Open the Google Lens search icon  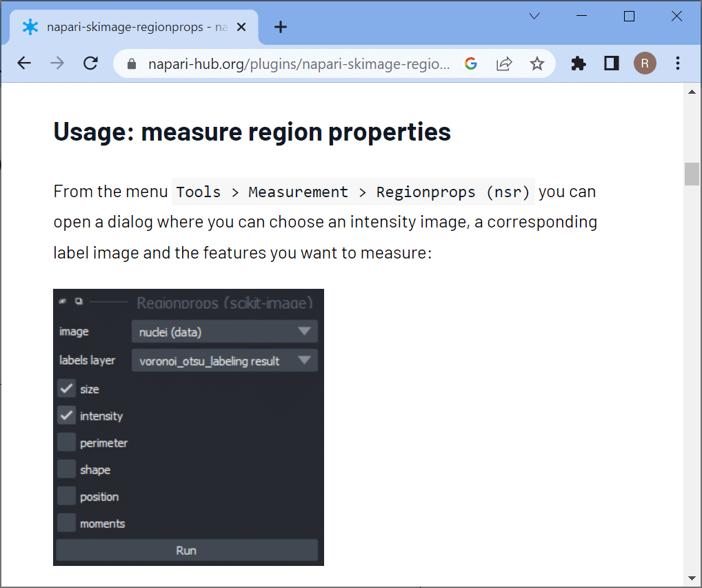point(471,63)
